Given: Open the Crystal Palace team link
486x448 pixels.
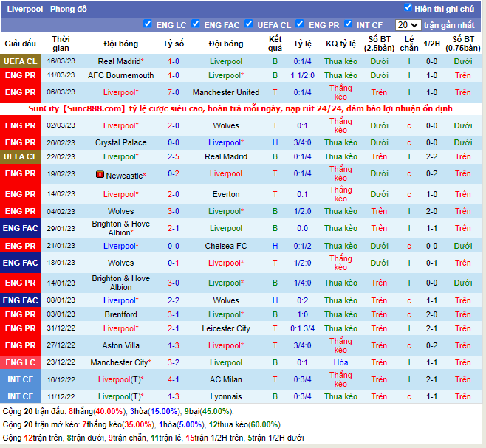Looking at the screenshot, I should 120,142.
